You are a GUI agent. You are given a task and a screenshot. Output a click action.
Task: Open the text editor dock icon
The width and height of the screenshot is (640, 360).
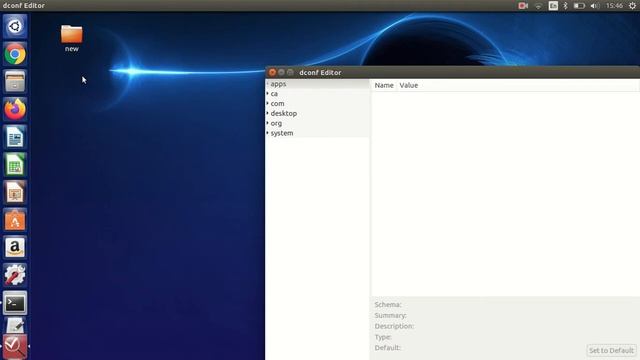15,325
